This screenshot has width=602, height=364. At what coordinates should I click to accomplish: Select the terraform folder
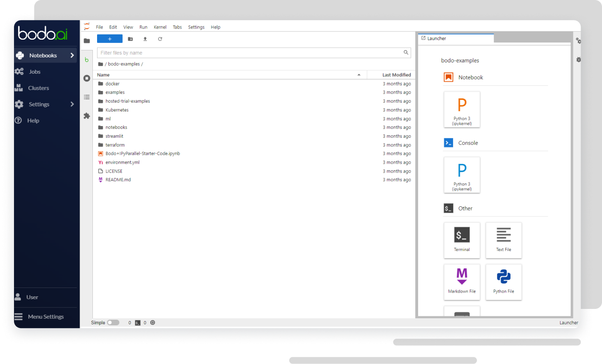[x=254, y=145]
